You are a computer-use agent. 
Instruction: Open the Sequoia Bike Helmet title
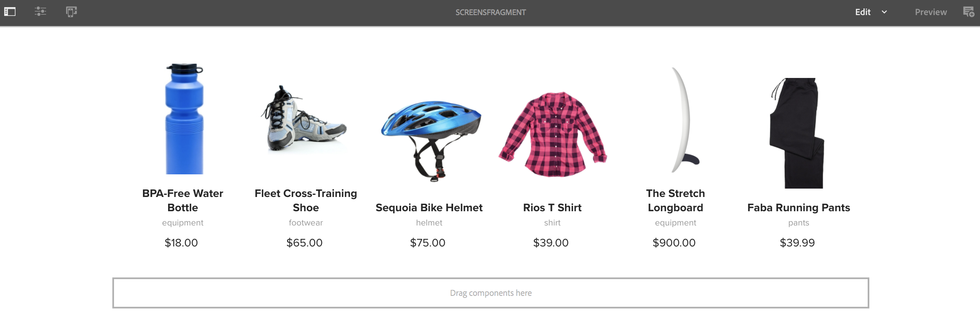point(429,207)
